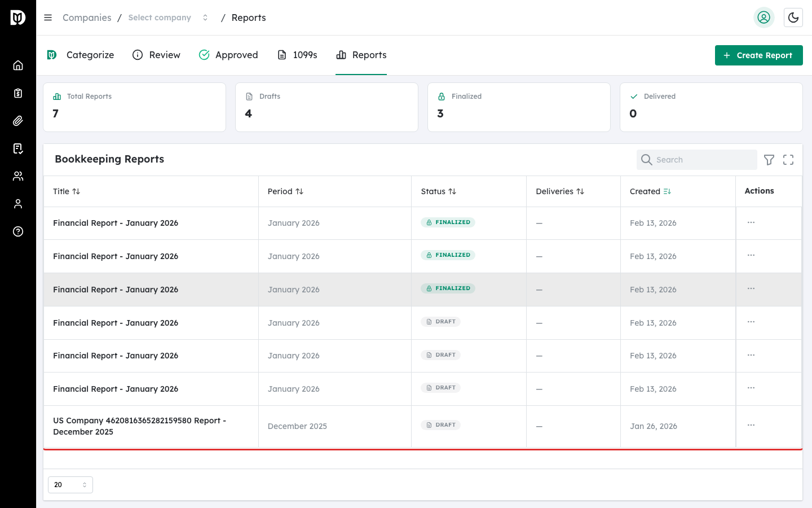Expand the table to fullscreen view
This screenshot has width=812, height=508.
click(x=788, y=160)
